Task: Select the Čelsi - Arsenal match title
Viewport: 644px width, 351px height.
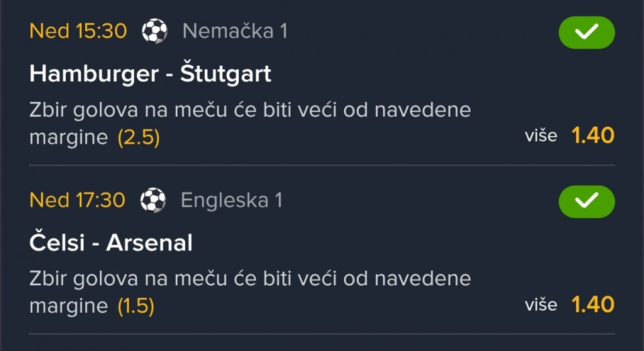Action: 111,242
